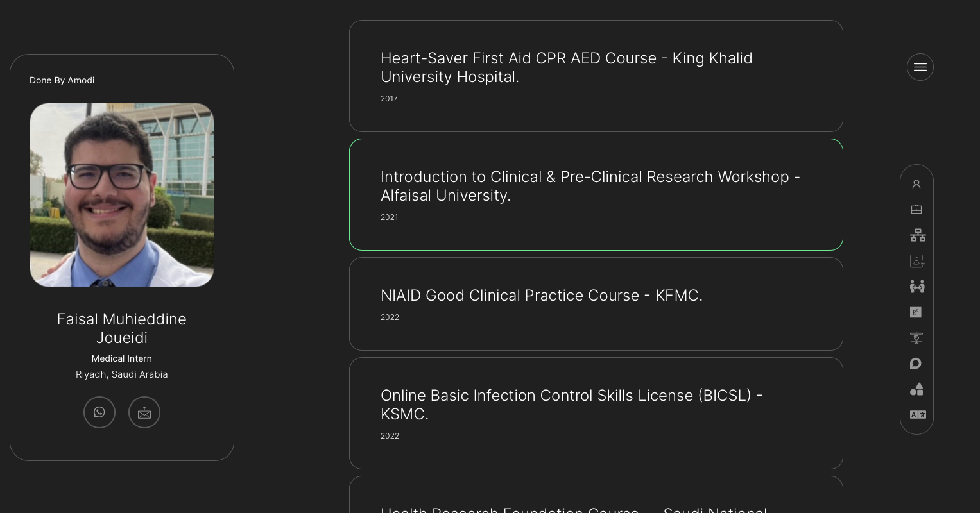
Task: Open the Heart-Saver First Aid CPR course card
Action: pos(596,76)
